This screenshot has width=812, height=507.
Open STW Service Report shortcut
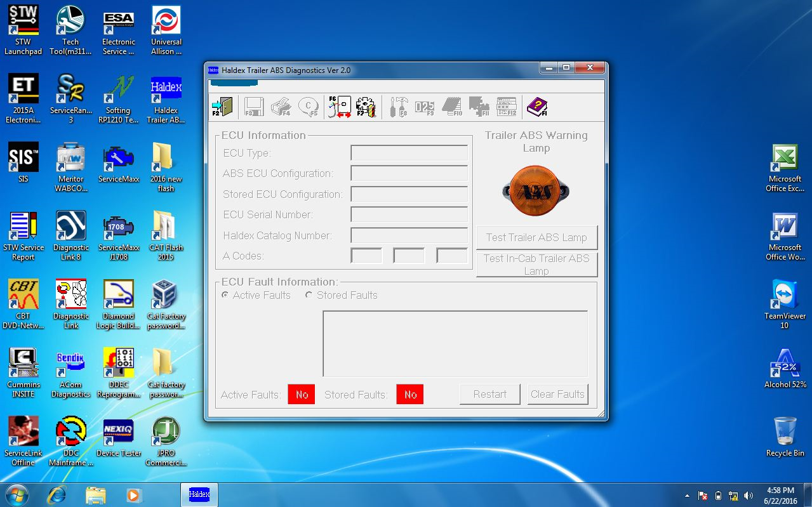(23, 236)
